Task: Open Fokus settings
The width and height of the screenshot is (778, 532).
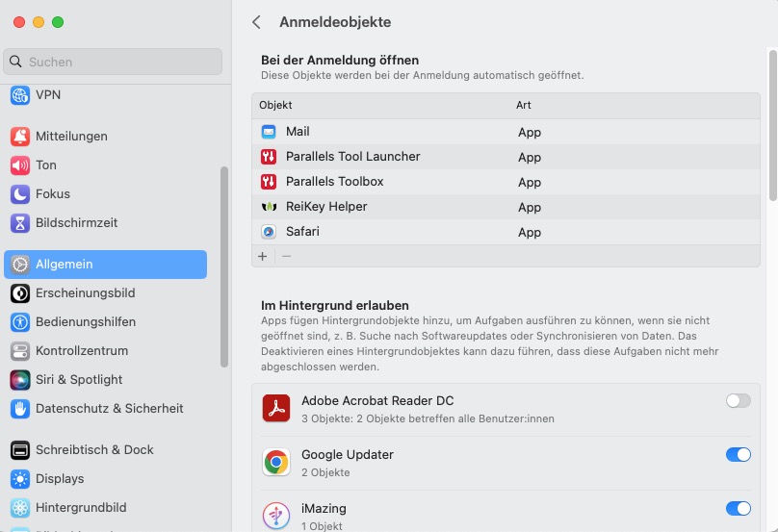Action: (53, 194)
